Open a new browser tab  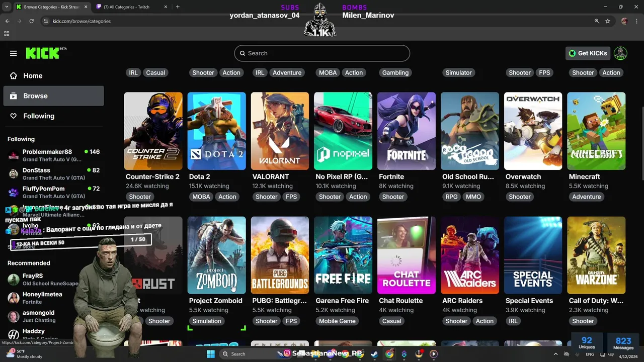click(x=178, y=7)
